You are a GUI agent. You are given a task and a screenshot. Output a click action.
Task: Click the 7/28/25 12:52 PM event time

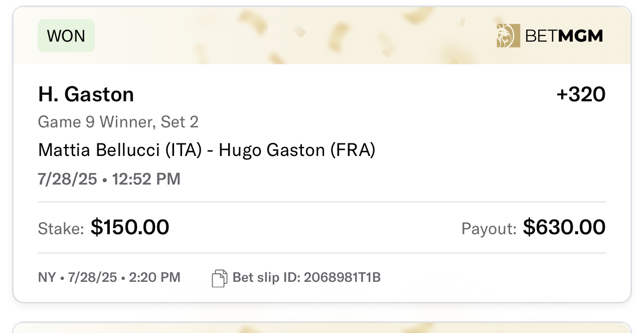coord(109,179)
